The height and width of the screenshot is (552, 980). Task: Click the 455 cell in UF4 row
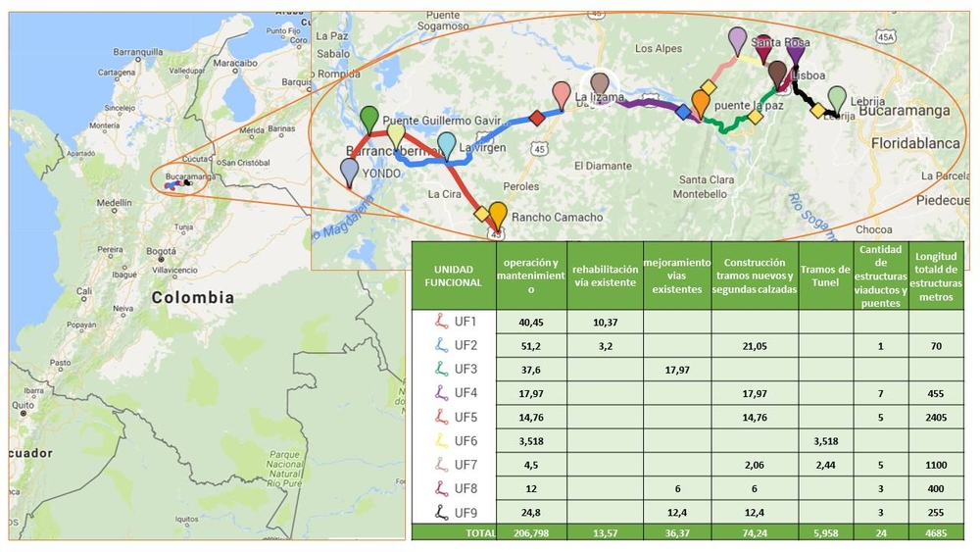coord(936,393)
